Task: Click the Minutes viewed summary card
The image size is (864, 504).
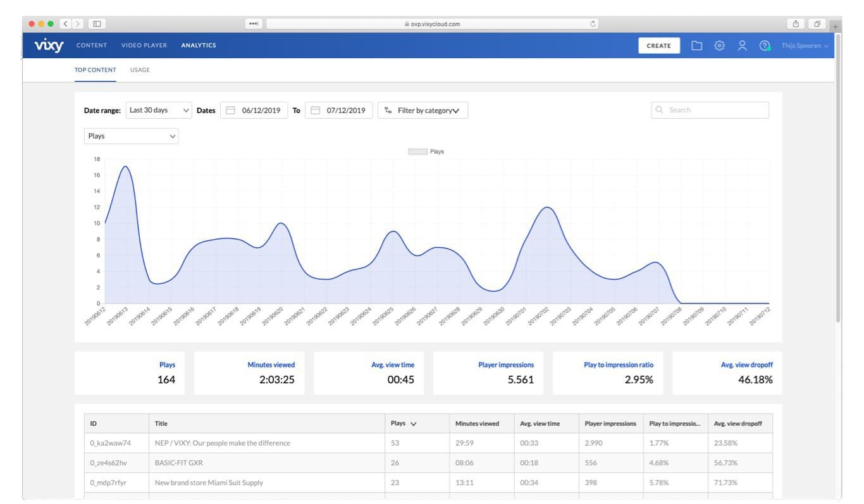Action: point(249,373)
